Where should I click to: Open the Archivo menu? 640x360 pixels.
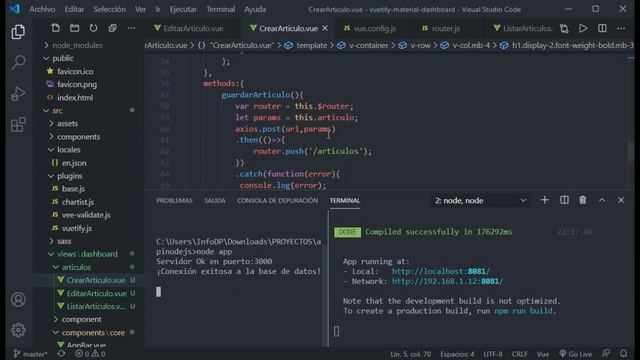coord(42,9)
